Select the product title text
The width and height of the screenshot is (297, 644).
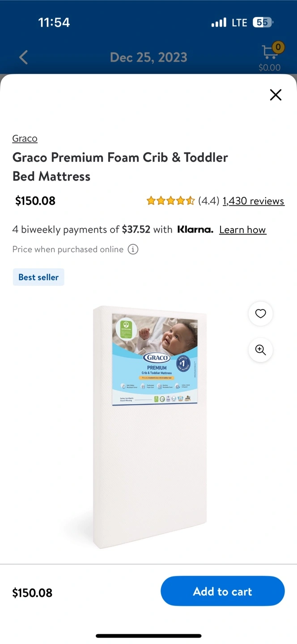tap(120, 167)
